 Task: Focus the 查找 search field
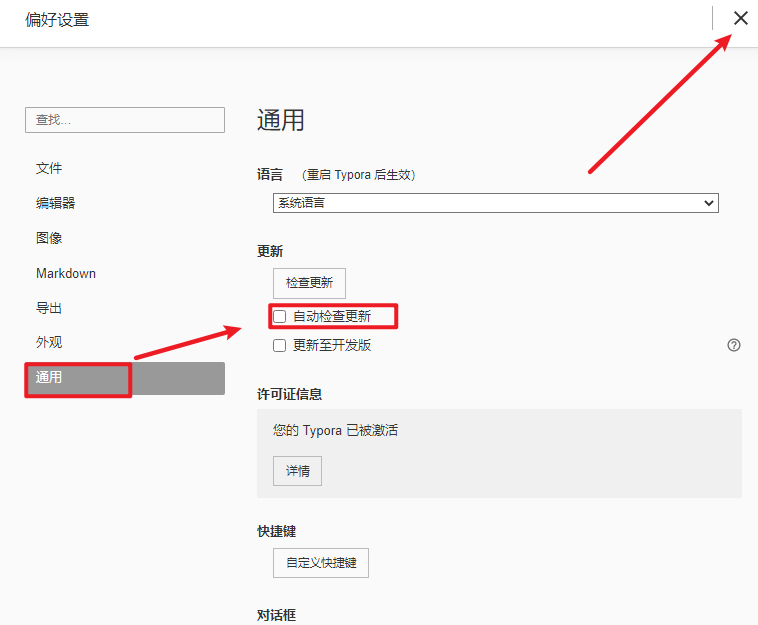[x=125, y=120]
